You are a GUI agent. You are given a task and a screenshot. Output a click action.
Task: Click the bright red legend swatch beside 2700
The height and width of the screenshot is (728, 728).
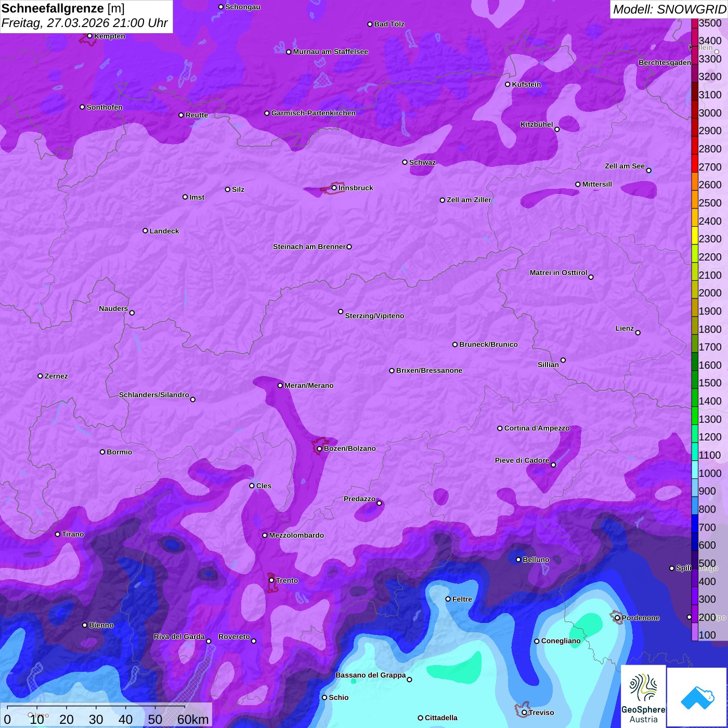[695, 163]
